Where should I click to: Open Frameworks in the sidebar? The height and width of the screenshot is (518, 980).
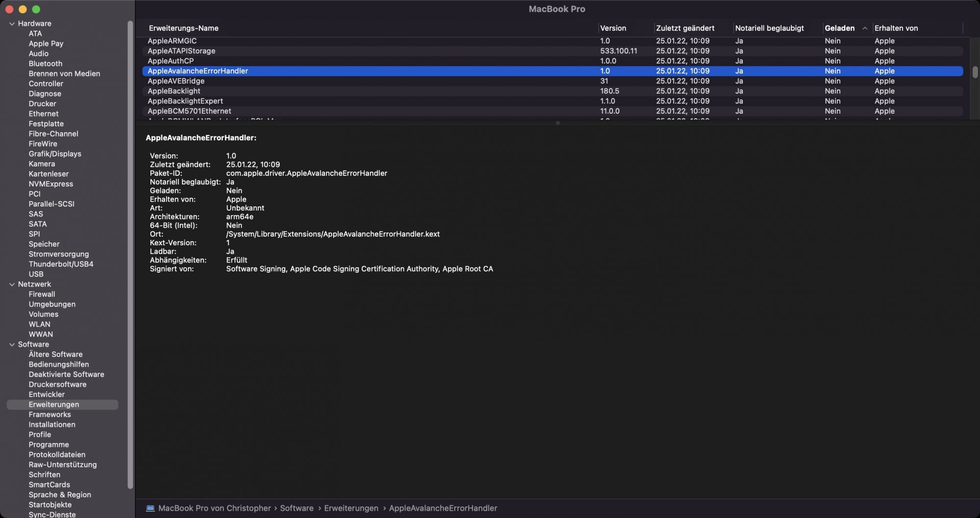coord(49,415)
